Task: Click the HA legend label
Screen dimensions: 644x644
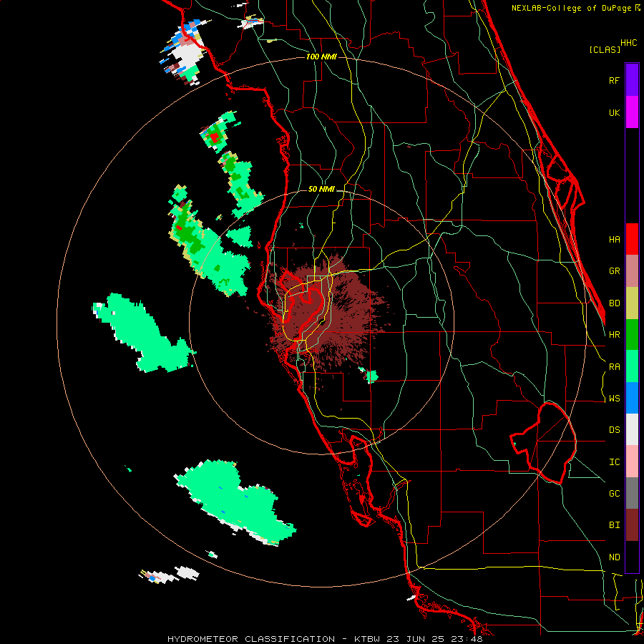Action: (x=614, y=240)
